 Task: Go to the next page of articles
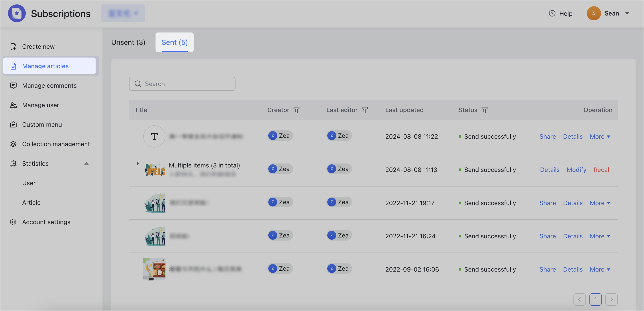[x=611, y=299]
